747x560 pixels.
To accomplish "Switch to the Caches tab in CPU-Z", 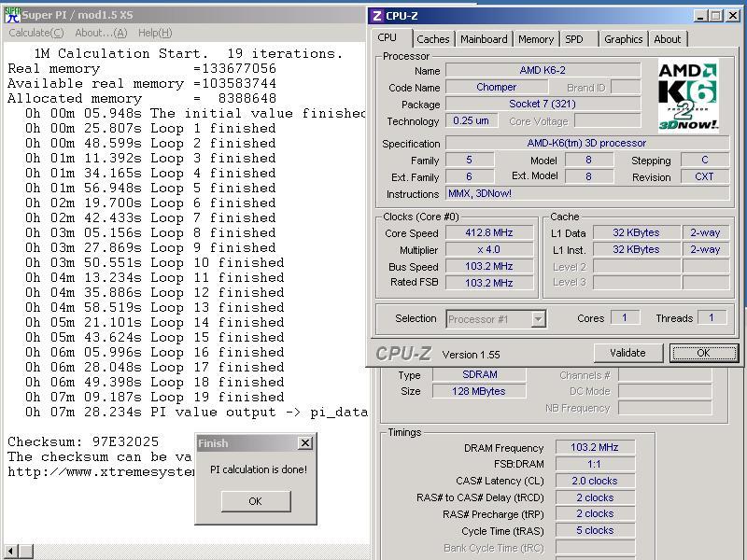I will pos(432,39).
